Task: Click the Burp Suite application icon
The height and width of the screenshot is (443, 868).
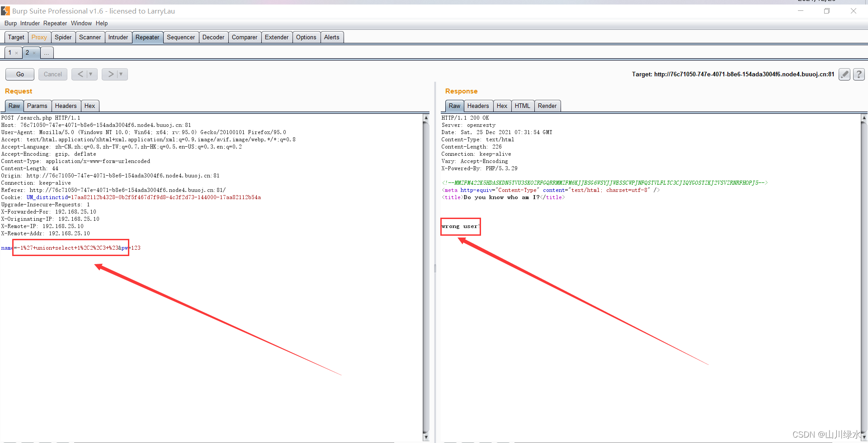Action: click(5, 11)
